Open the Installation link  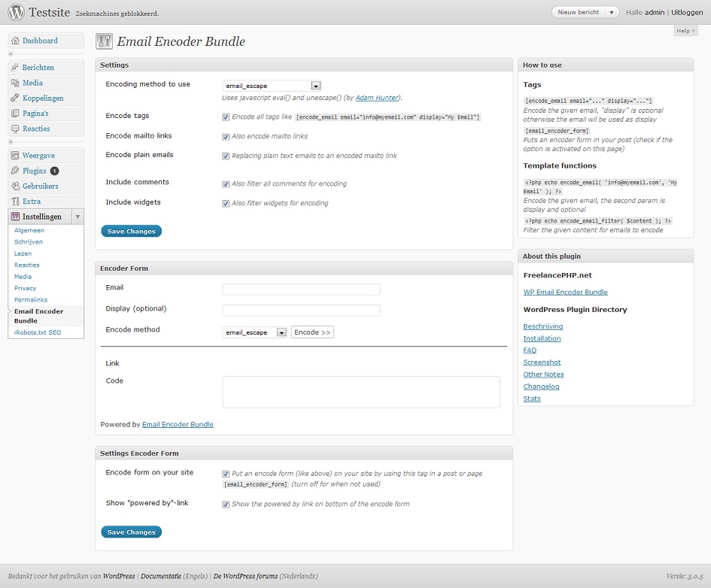[542, 338]
